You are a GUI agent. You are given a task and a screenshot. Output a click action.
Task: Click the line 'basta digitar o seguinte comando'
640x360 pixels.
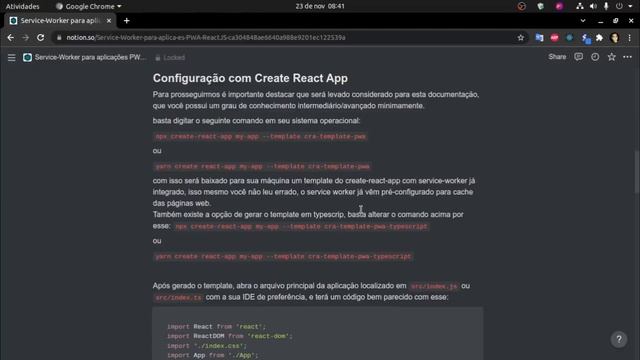pyautogui.click(x=256, y=121)
